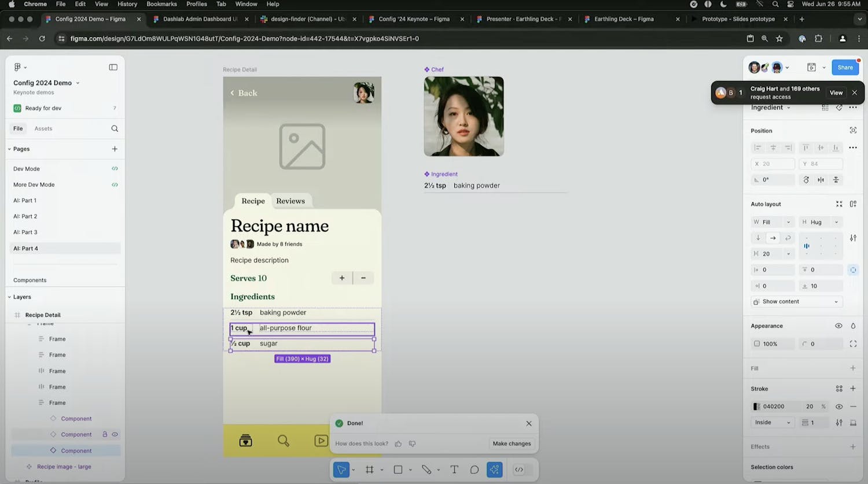The image size is (868, 484).
Task: Select the Rectangle shape tool
Action: tap(398, 470)
